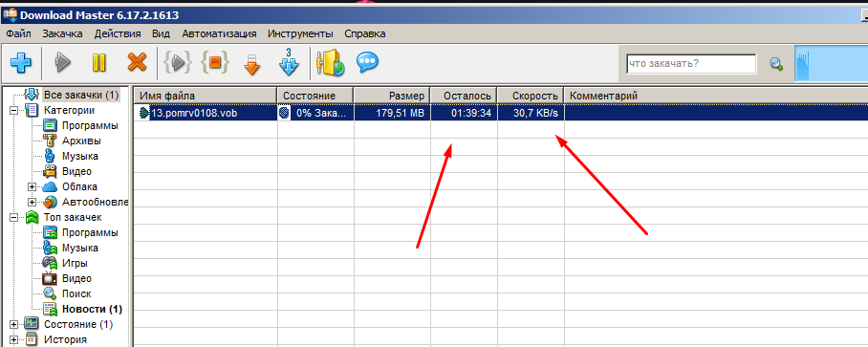Select Топ закачек tree item
The image size is (868, 347).
click(x=73, y=218)
